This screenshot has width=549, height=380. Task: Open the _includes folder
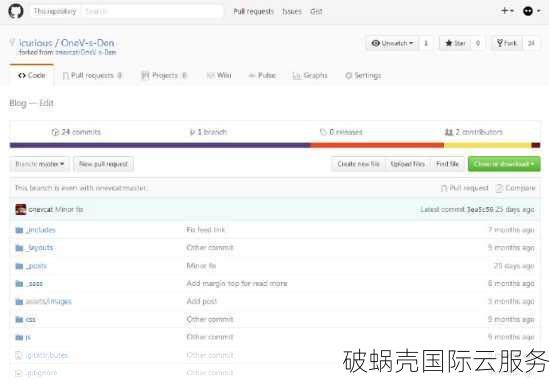tap(41, 230)
